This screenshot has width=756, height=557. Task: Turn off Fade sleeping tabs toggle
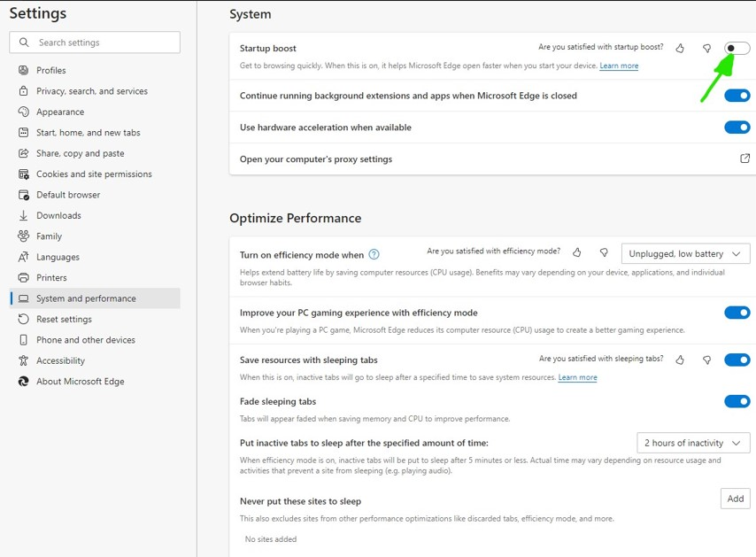[x=737, y=401]
